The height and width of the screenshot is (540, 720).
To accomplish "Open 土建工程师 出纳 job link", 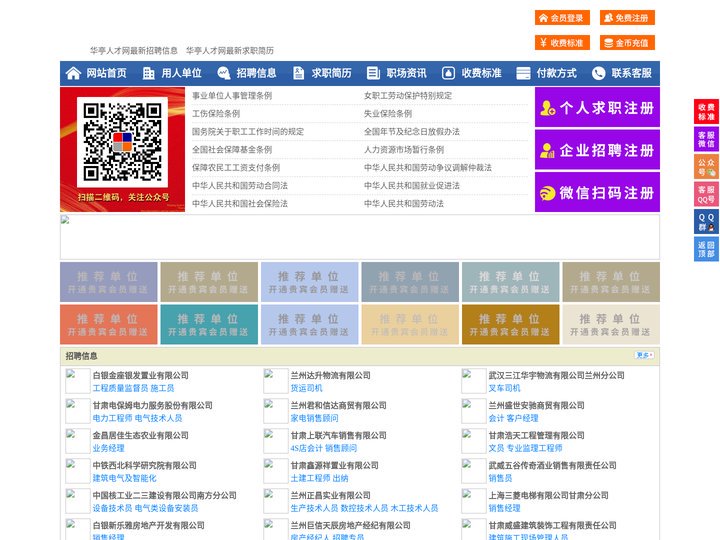I will point(319,478).
